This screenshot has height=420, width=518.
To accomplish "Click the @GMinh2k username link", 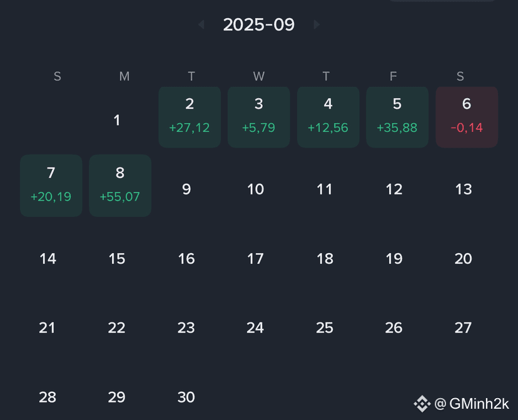I will 472,404.
